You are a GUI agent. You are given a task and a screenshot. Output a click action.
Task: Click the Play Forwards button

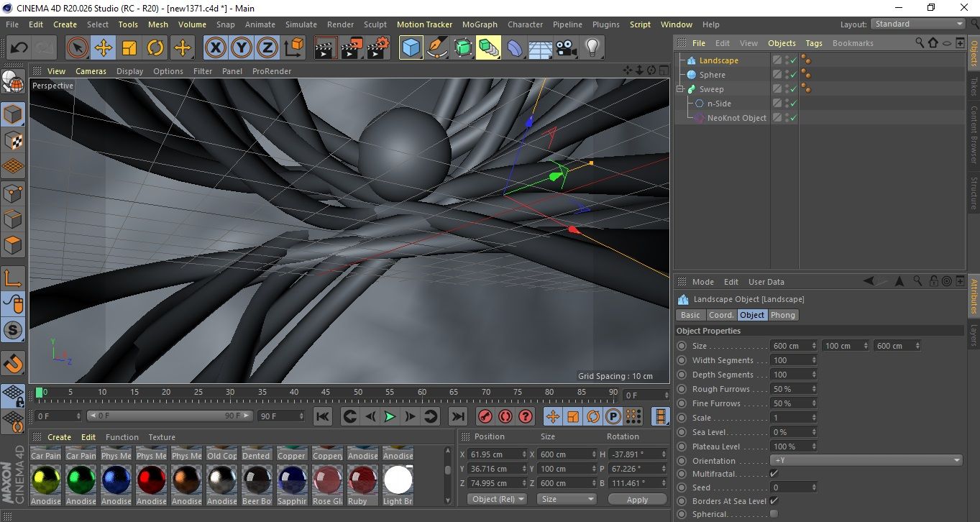[390, 416]
